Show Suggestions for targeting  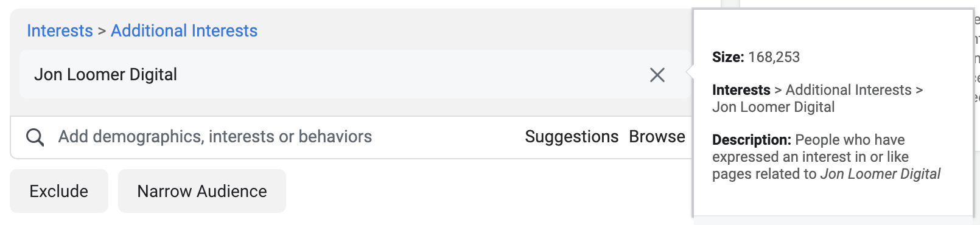tap(572, 137)
